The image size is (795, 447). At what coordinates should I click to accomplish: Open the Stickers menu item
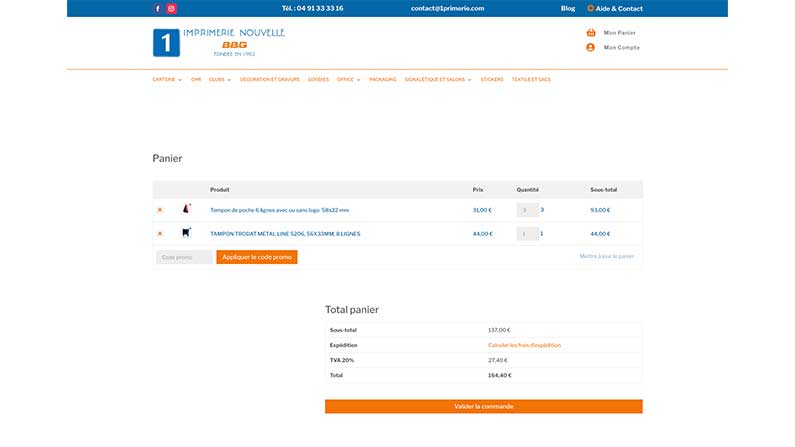(x=491, y=79)
